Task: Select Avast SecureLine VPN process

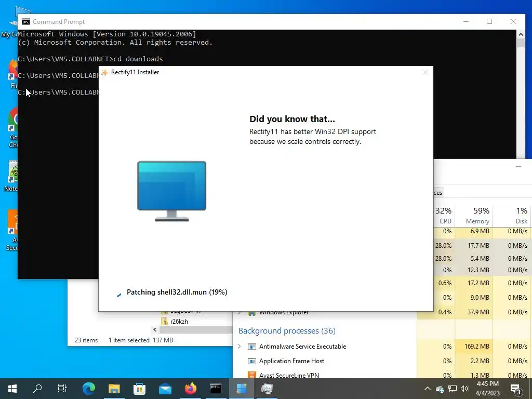Action: click(289, 375)
